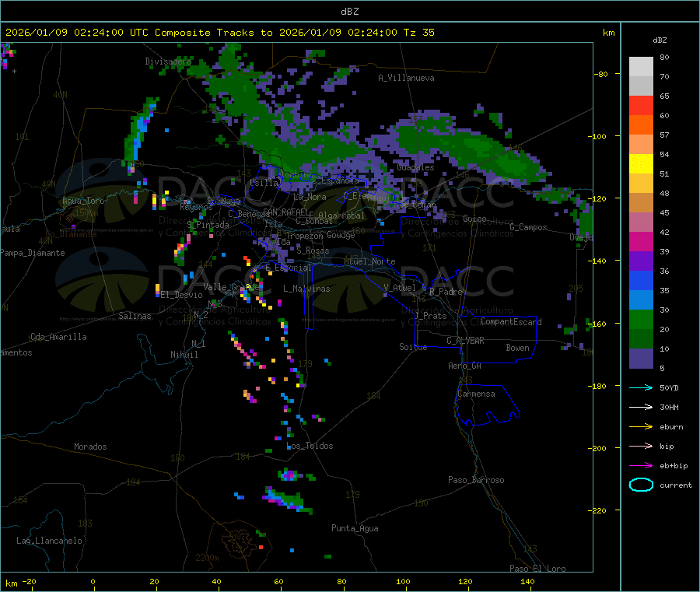Image resolution: width=700 pixels, height=592 pixels.
Task: Click the 'Aero_GA' map label
Action: tap(465, 366)
